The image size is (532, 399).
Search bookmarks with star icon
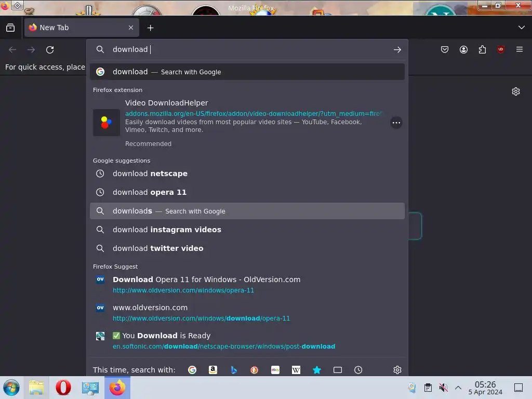click(x=317, y=370)
